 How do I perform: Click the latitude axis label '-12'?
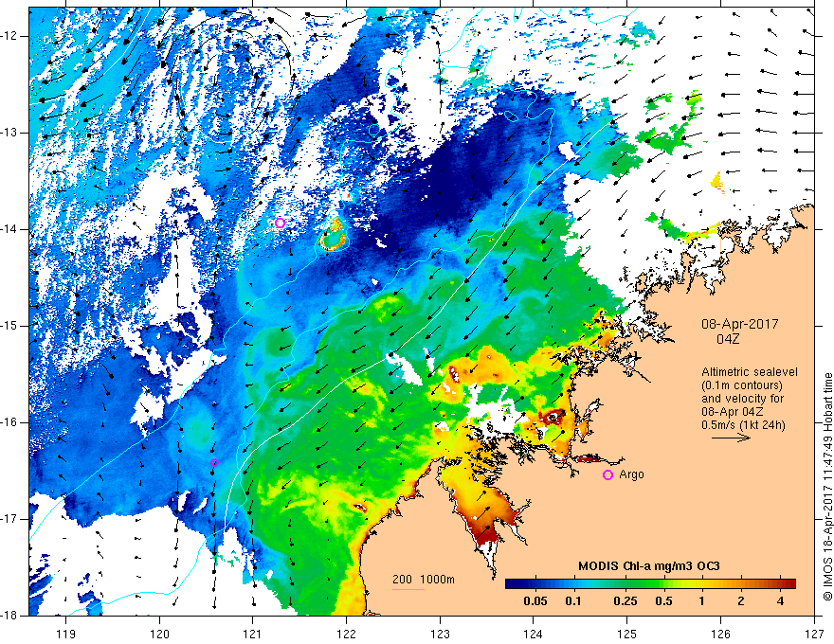pyautogui.click(x=10, y=36)
